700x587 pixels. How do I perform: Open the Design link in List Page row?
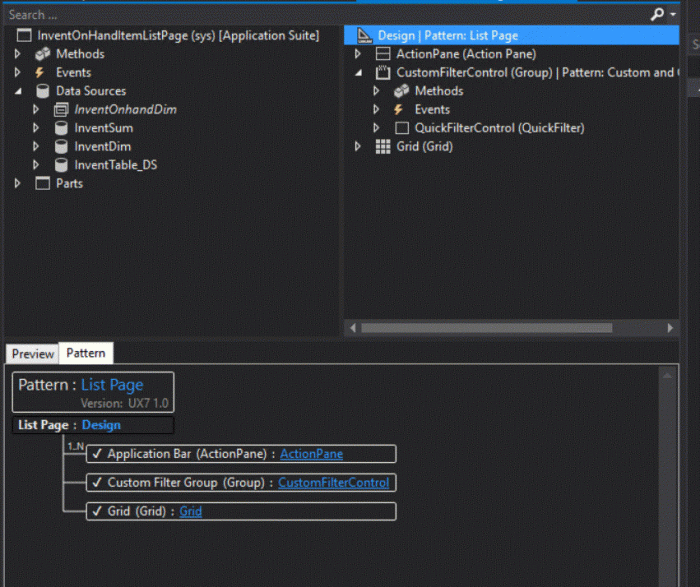coord(101,425)
